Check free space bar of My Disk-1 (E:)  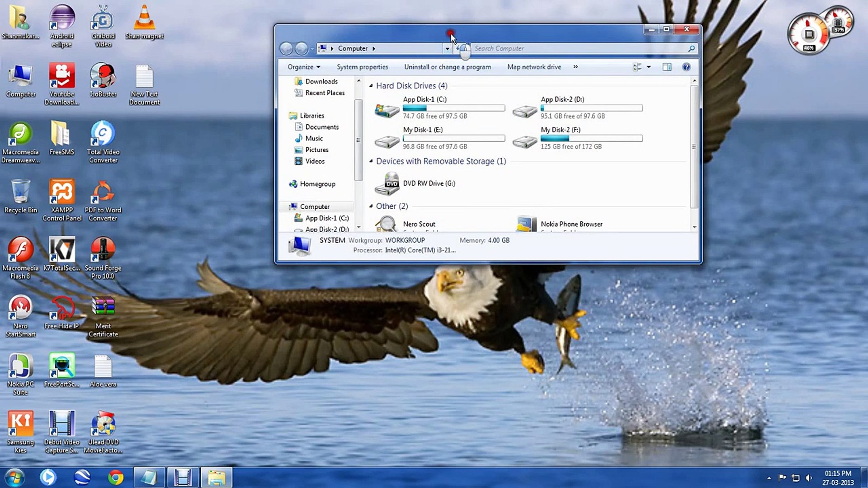453,138
